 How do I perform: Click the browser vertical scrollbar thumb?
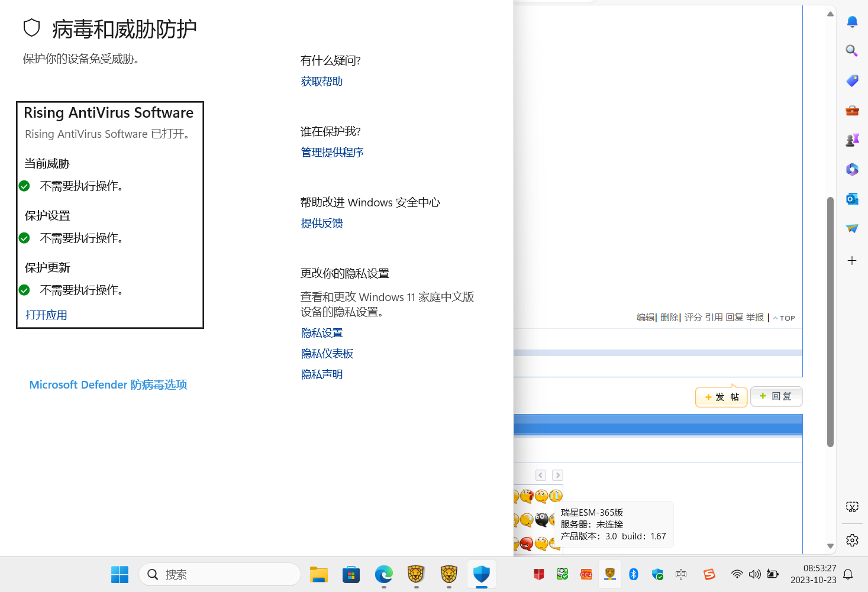click(x=830, y=322)
